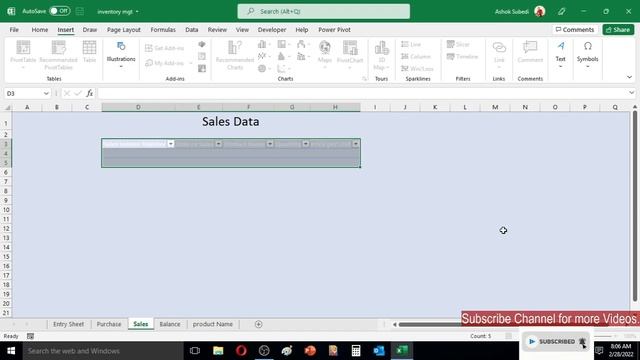The image size is (640, 360).
Task: Open File Explorer from taskbar
Action: 218,351
